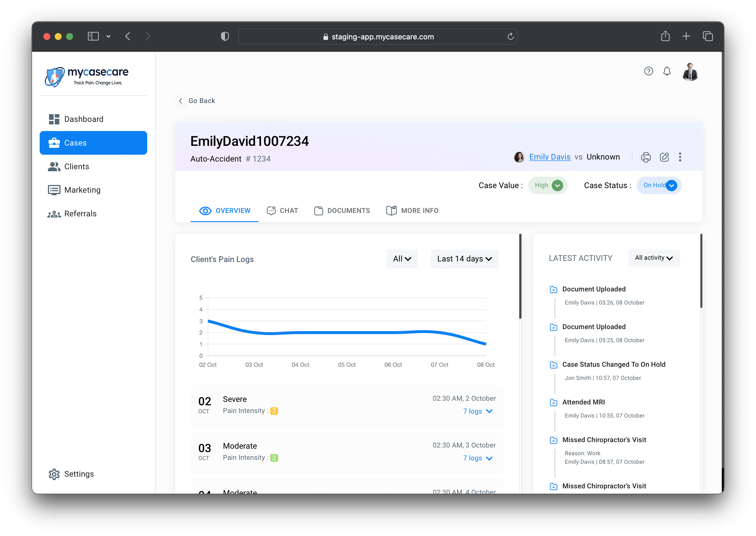The image size is (756, 536).
Task: Click Case Status Changed To On Hold entry
Action: [614, 365]
